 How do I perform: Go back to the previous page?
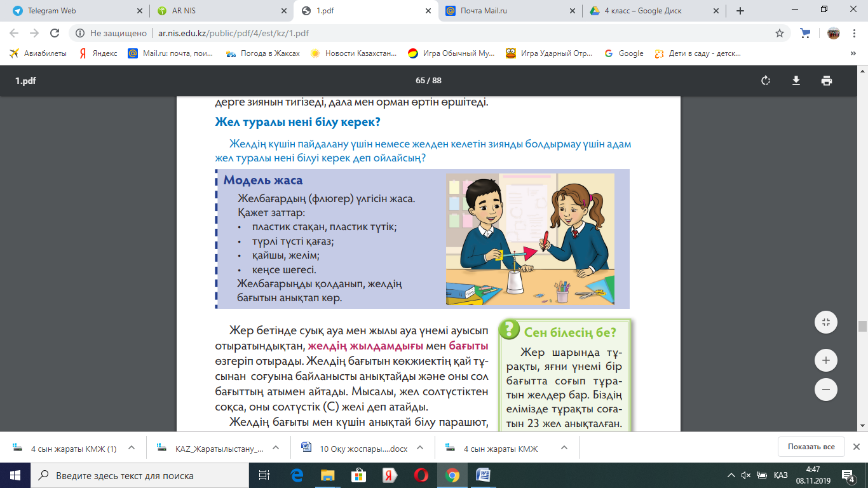point(14,33)
